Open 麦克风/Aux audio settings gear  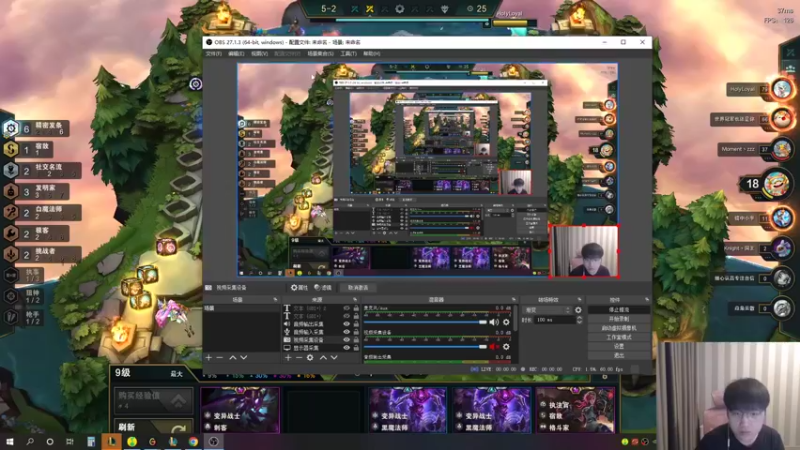click(x=506, y=322)
